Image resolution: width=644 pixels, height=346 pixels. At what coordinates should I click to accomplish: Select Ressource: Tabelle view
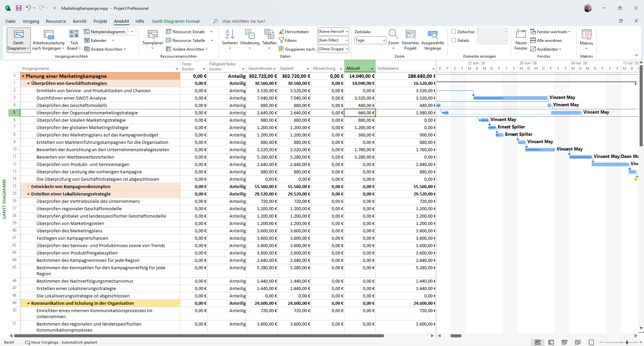tap(185, 41)
